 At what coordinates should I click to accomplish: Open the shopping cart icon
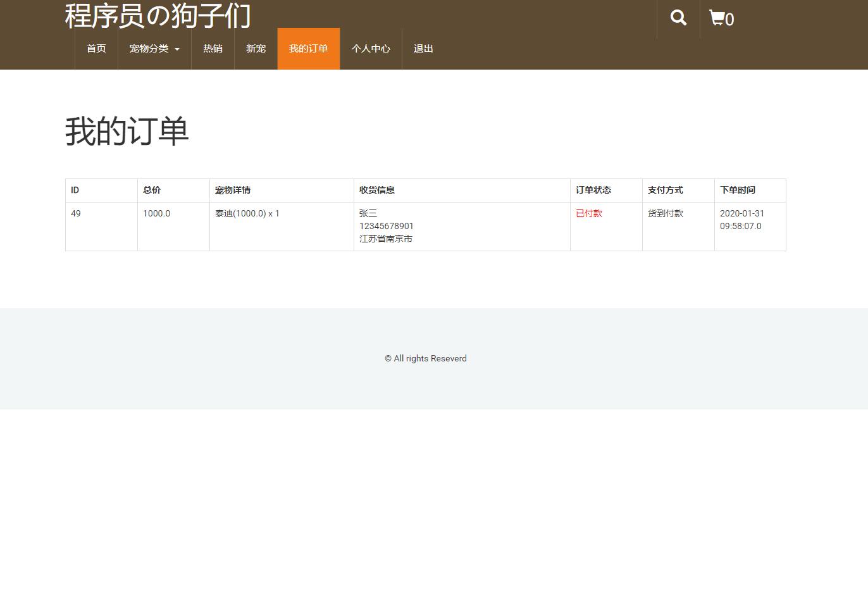[717, 18]
